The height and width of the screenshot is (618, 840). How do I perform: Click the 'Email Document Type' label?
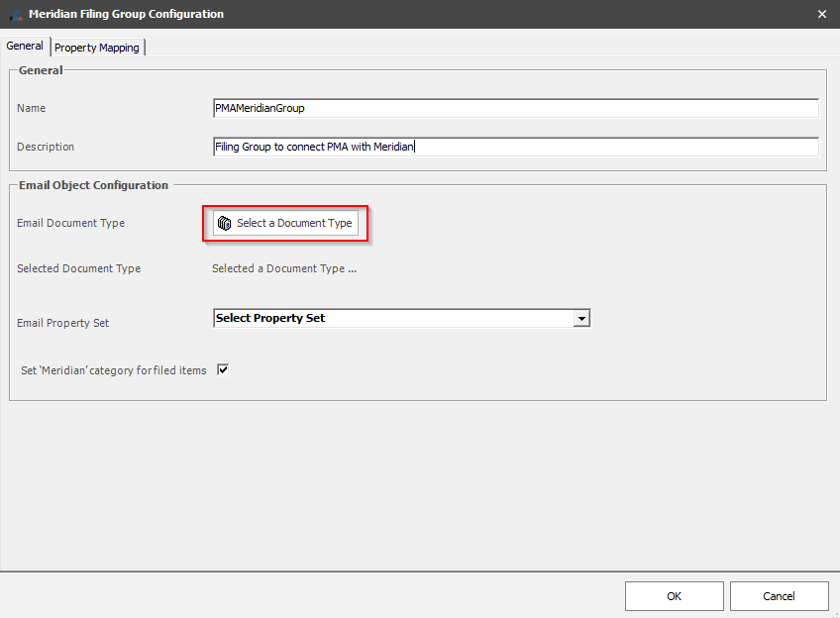pos(70,223)
